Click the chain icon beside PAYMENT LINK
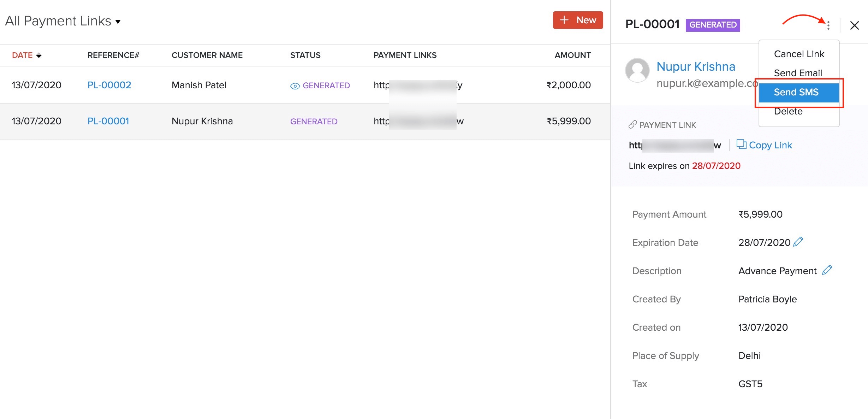Screen dimensions: 868x419 [632, 125]
